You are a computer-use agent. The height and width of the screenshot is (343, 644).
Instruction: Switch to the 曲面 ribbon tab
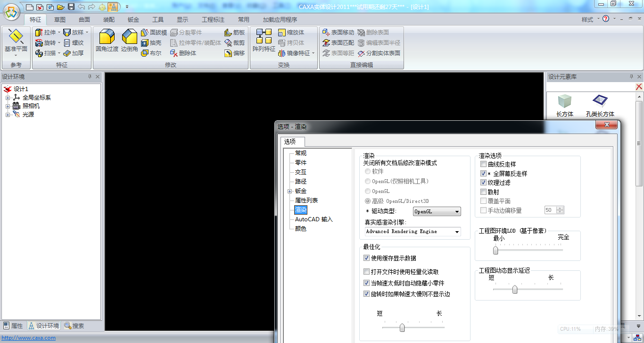pos(84,20)
